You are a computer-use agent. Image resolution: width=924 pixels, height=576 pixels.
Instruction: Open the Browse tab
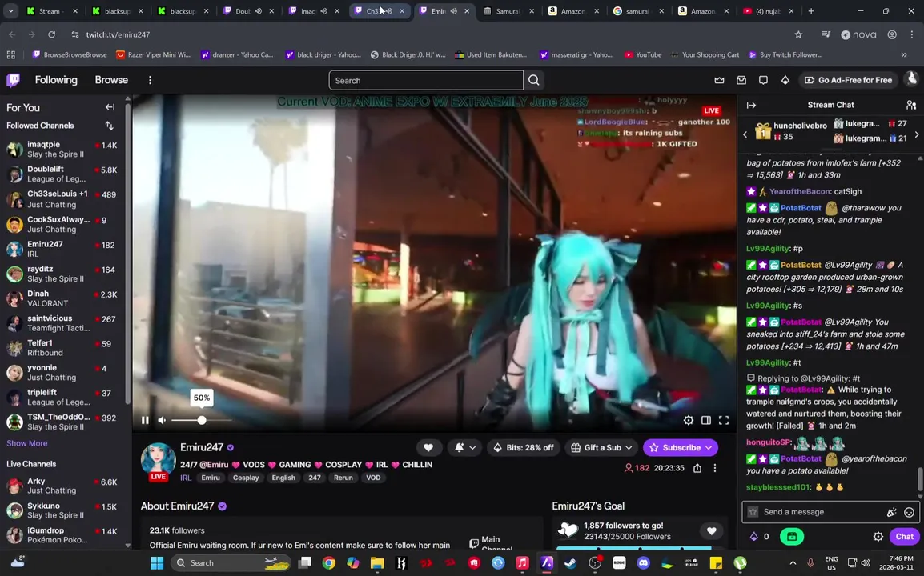pos(111,79)
